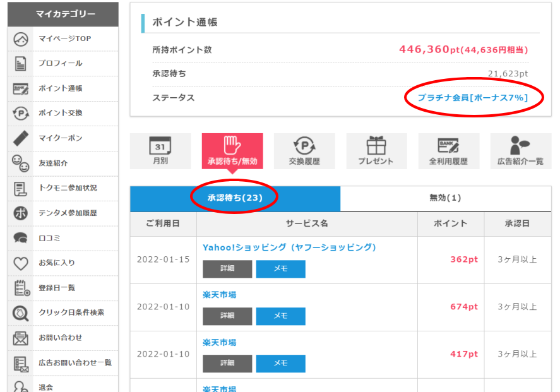The image size is (560, 392).
Task: Click 詳細 for the 417pt 楽天市場 row
Action: [x=227, y=364]
